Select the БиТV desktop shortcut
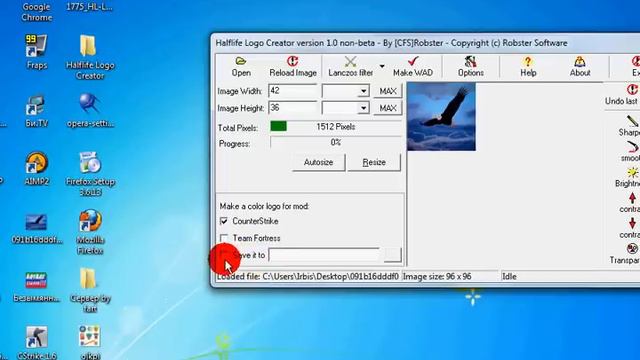The width and height of the screenshot is (640, 360). pyautogui.click(x=36, y=111)
